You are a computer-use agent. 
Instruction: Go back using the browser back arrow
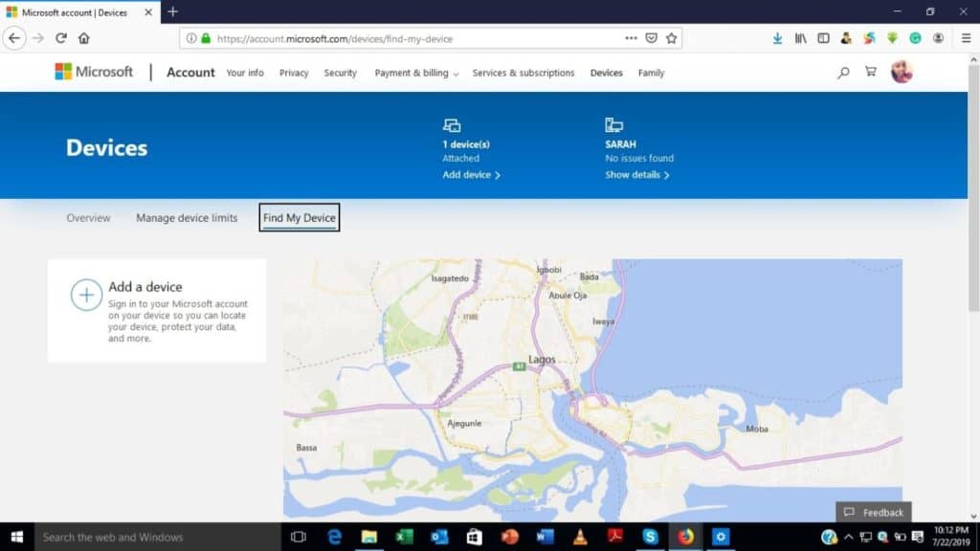coord(14,38)
